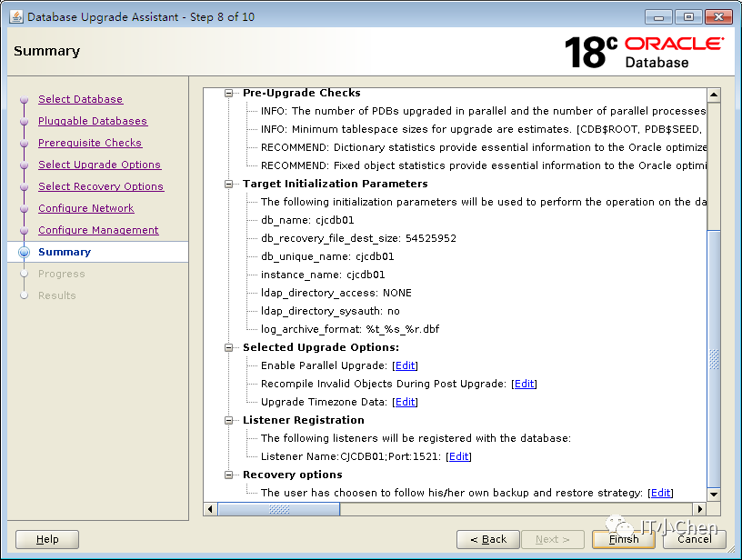Select the 'log_archive_format' parameter row
The height and width of the screenshot is (560, 742).
(x=350, y=329)
